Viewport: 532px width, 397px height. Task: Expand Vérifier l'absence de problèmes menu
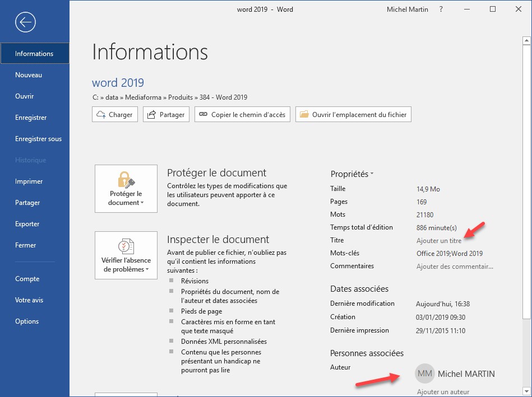(x=126, y=255)
